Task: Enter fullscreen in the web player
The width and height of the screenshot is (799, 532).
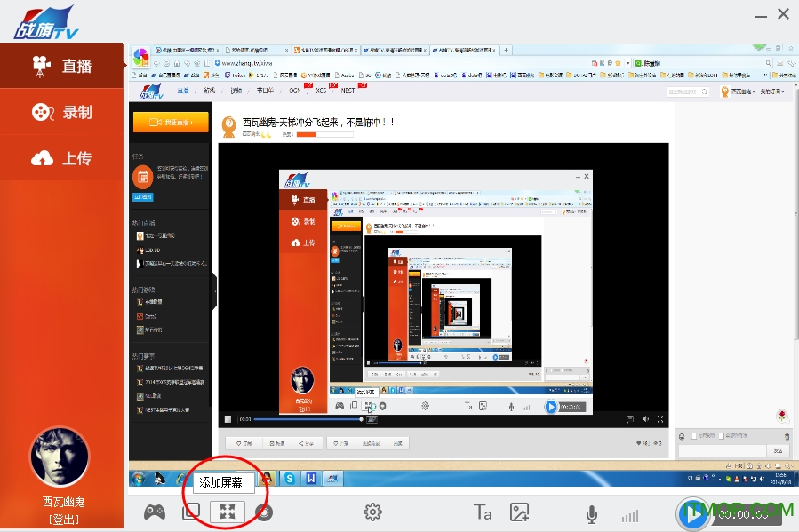Action: [x=660, y=419]
